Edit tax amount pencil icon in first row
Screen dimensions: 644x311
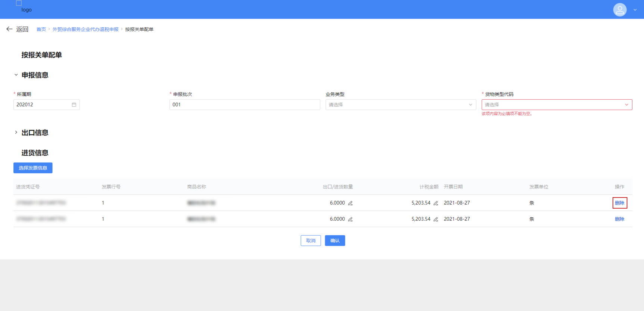coord(436,203)
